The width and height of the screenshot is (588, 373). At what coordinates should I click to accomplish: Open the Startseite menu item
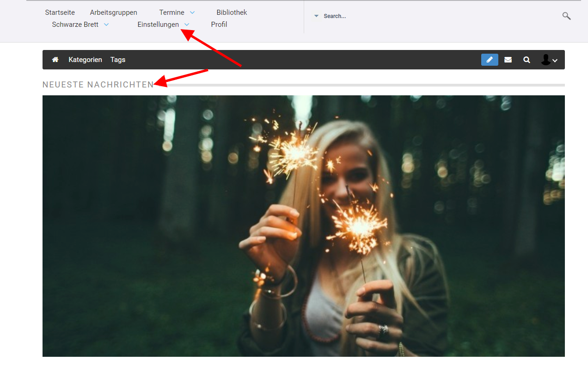(60, 12)
